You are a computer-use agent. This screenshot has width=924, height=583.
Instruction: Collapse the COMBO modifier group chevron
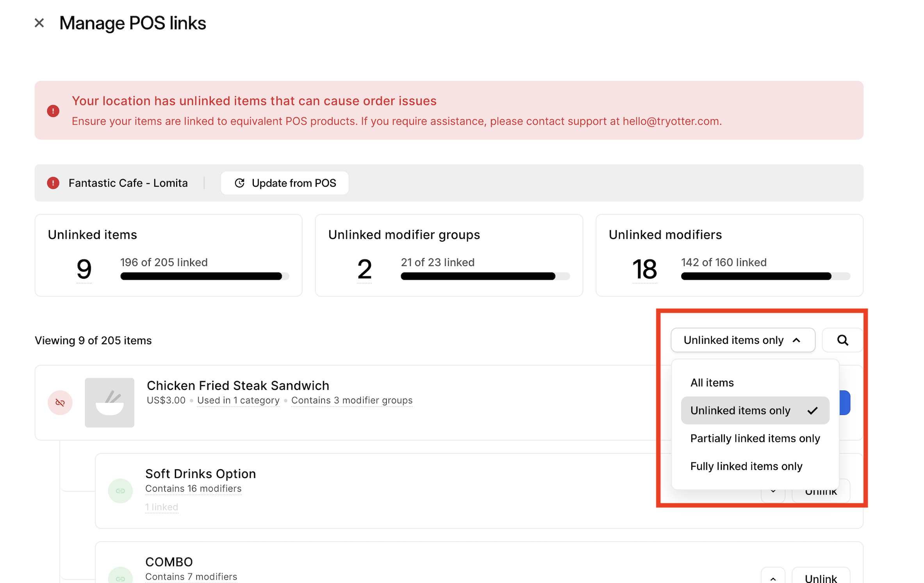(x=773, y=578)
